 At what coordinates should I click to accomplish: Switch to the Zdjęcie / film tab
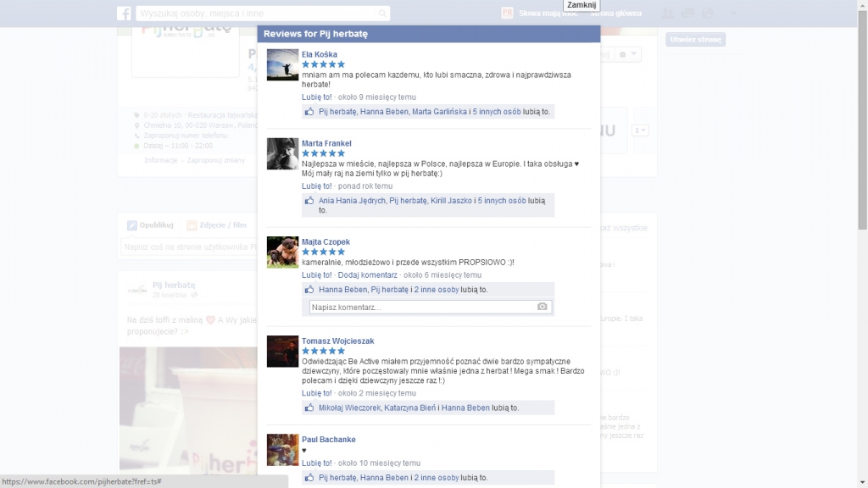click(x=223, y=225)
